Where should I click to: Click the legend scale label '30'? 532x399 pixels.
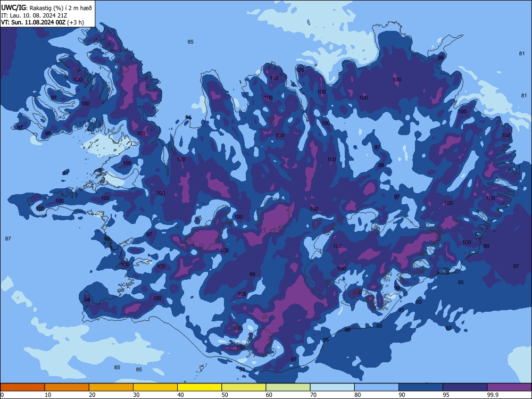136,395
